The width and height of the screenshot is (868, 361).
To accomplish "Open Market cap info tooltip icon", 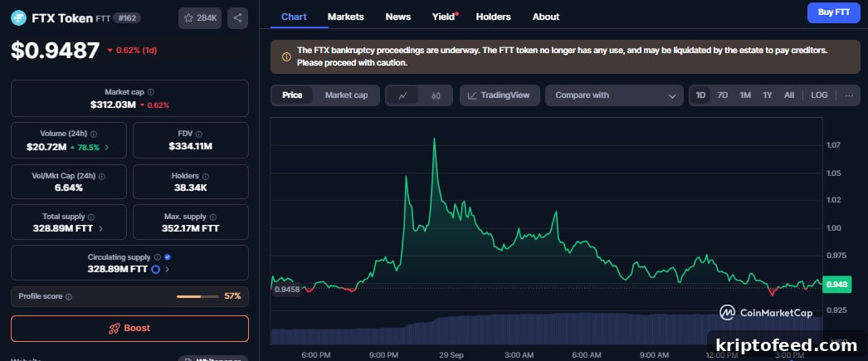I will click(x=151, y=92).
